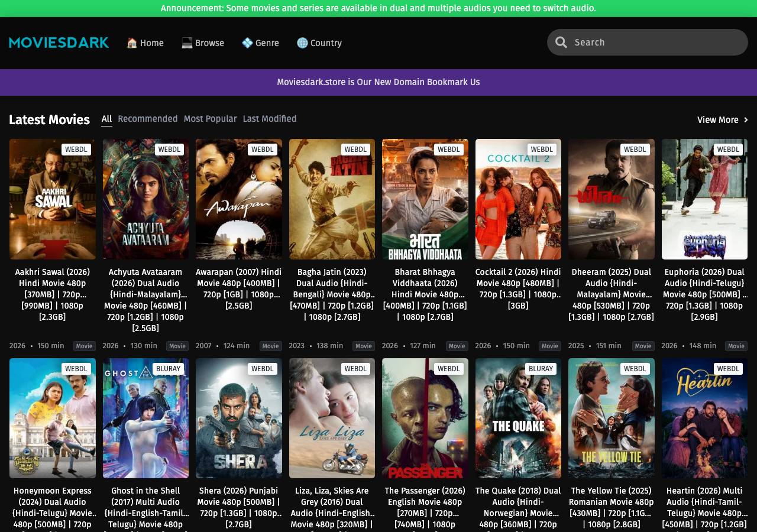Viewport: 757px width, 532px height.
Task: Open the Euphoria poster
Action: [x=704, y=199]
